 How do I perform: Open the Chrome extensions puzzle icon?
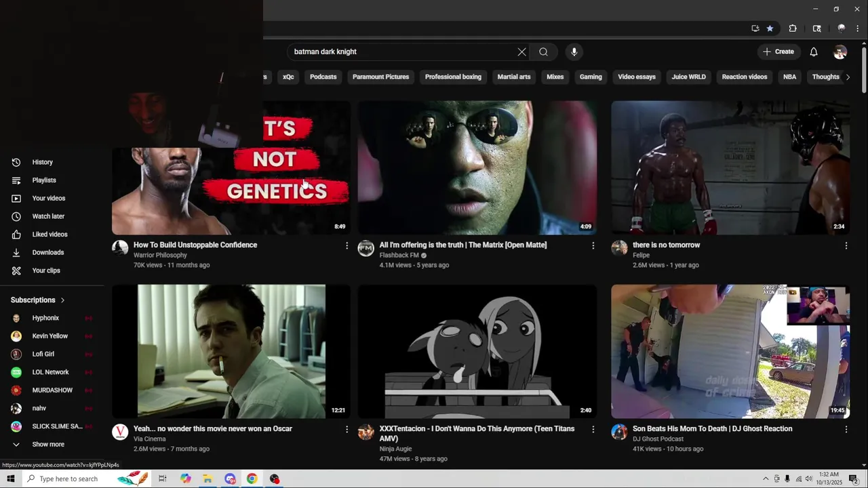[x=793, y=28]
